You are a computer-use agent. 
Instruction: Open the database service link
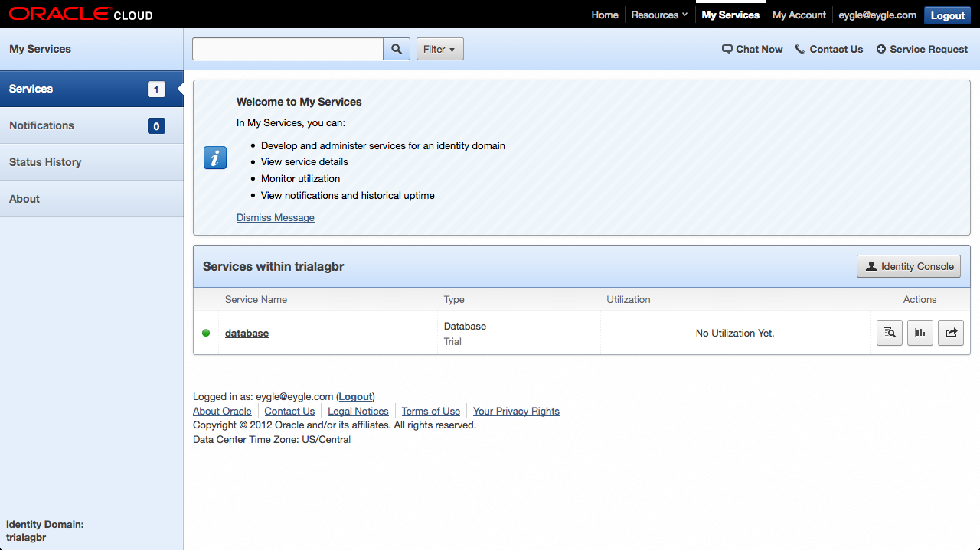pyautogui.click(x=247, y=333)
